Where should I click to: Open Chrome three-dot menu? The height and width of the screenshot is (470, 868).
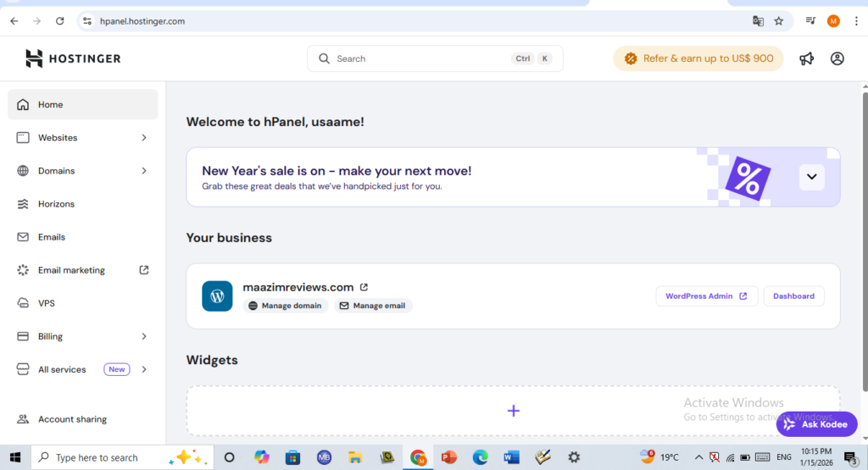856,21
